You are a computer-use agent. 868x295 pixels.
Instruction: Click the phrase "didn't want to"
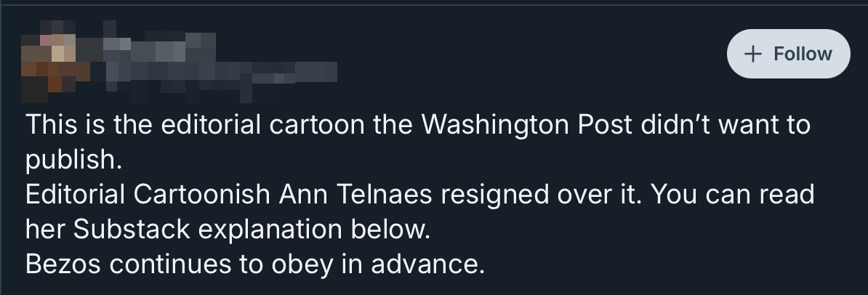click(x=726, y=124)
